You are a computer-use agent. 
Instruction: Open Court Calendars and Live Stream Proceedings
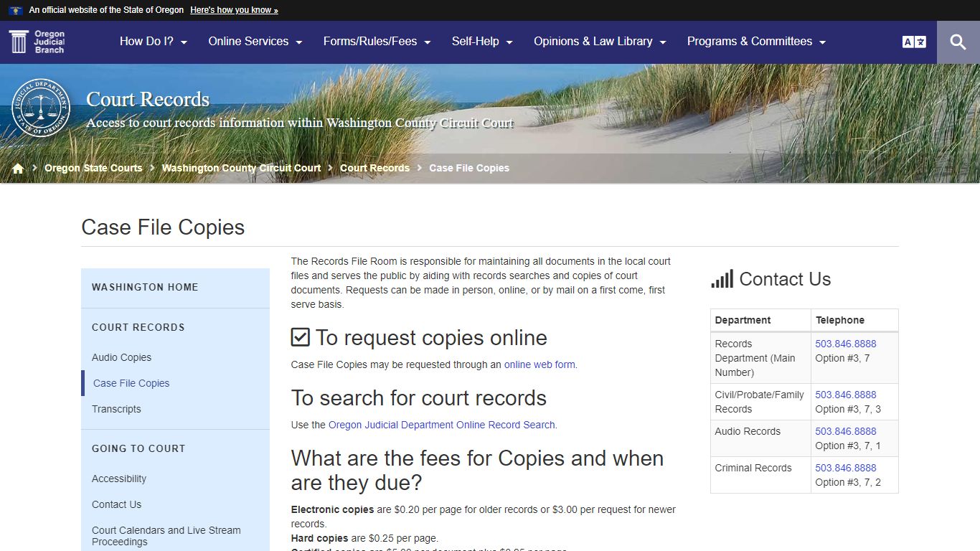tap(166, 536)
